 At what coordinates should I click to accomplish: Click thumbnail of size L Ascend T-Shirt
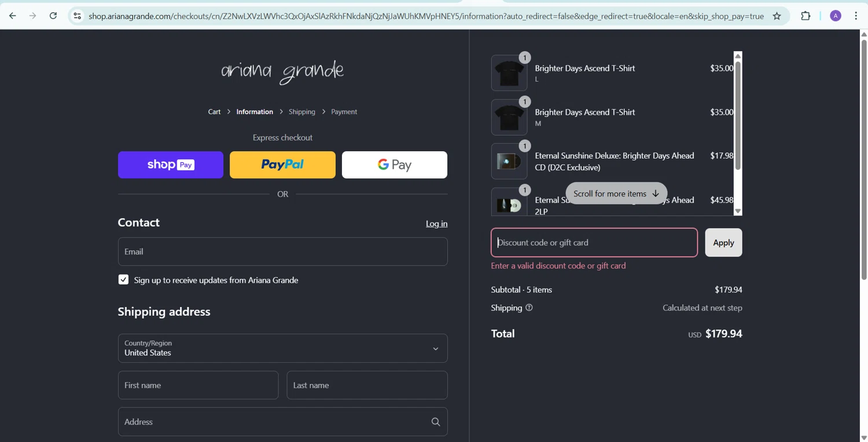click(x=509, y=73)
